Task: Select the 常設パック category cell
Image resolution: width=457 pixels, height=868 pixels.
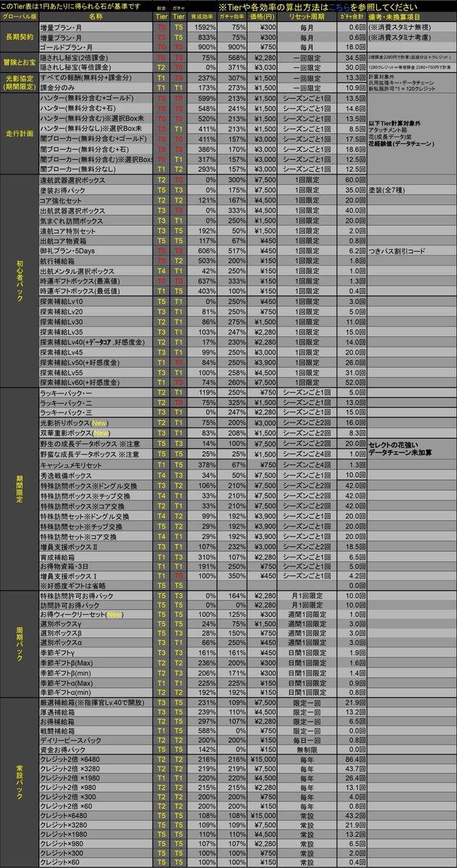Action: tap(20, 783)
